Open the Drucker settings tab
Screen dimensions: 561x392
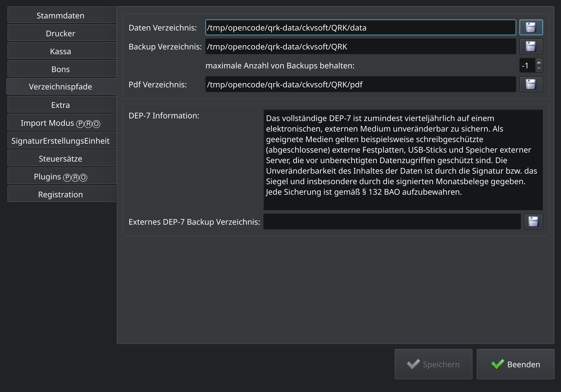[x=62, y=33]
